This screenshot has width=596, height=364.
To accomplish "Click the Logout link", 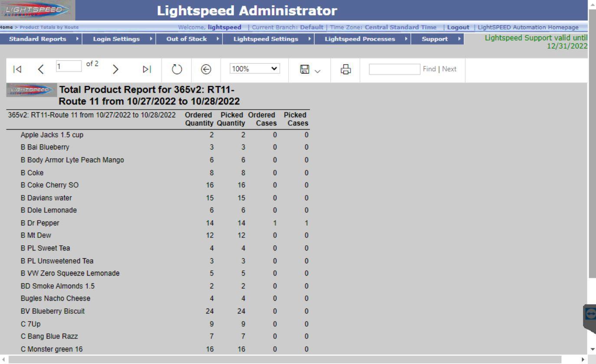I will [x=458, y=27].
